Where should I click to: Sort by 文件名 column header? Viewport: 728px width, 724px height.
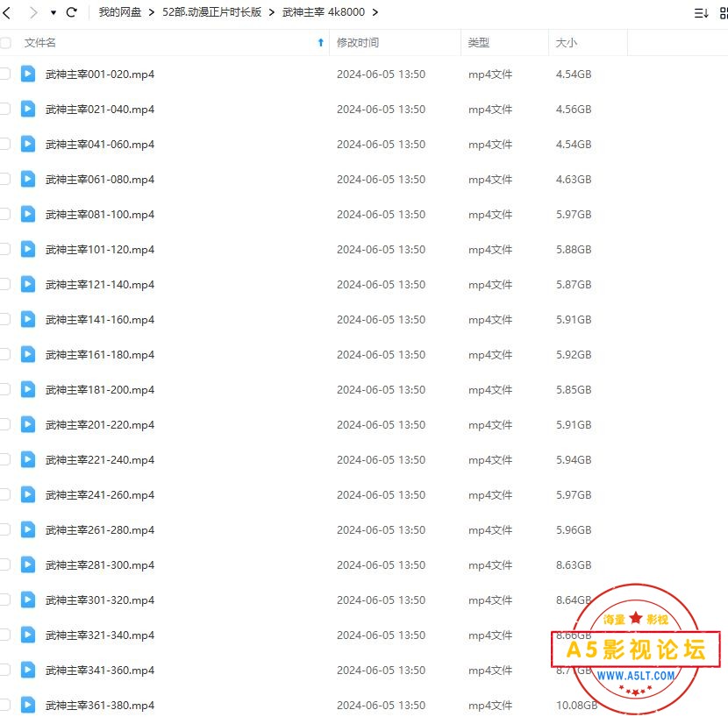pos(40,43)
